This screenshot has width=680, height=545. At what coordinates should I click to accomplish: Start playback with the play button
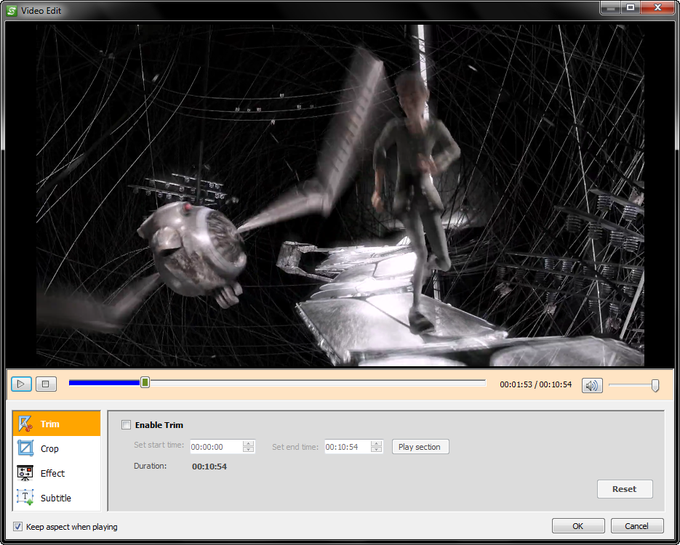click(21, 384)
